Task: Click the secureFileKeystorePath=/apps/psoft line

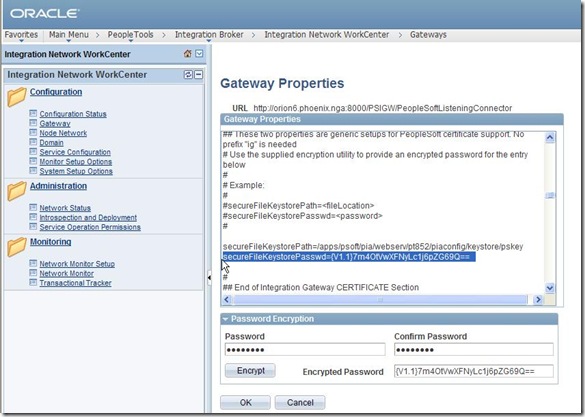Action: [x=373, y=247]
